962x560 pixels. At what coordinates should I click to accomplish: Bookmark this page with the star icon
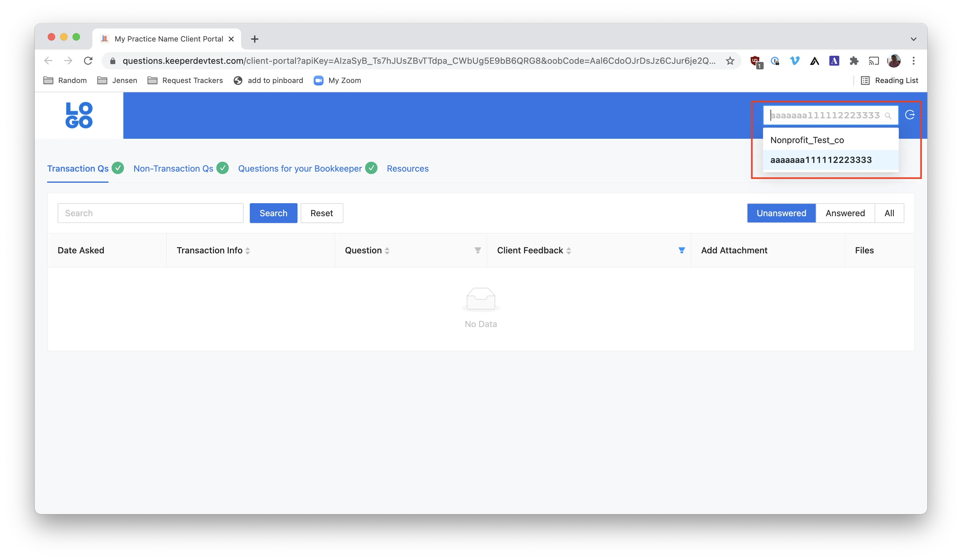730,61
